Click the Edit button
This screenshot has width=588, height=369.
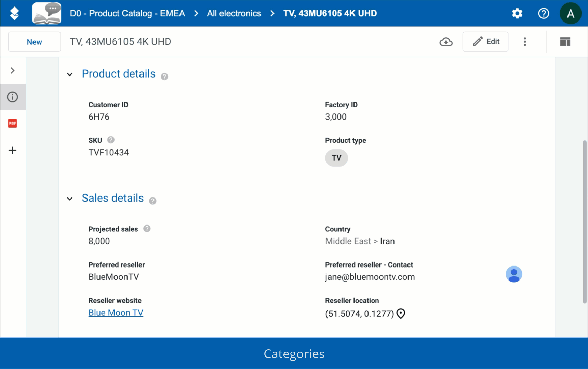pyautogui.click(x=485, y=42)
